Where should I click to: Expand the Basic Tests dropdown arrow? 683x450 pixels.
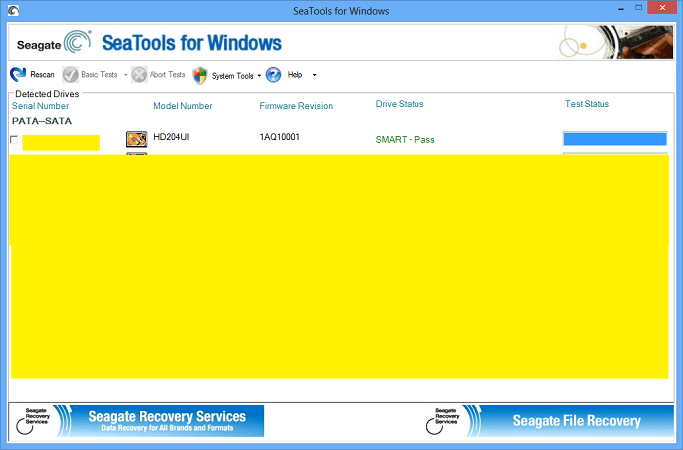point(125,75)
